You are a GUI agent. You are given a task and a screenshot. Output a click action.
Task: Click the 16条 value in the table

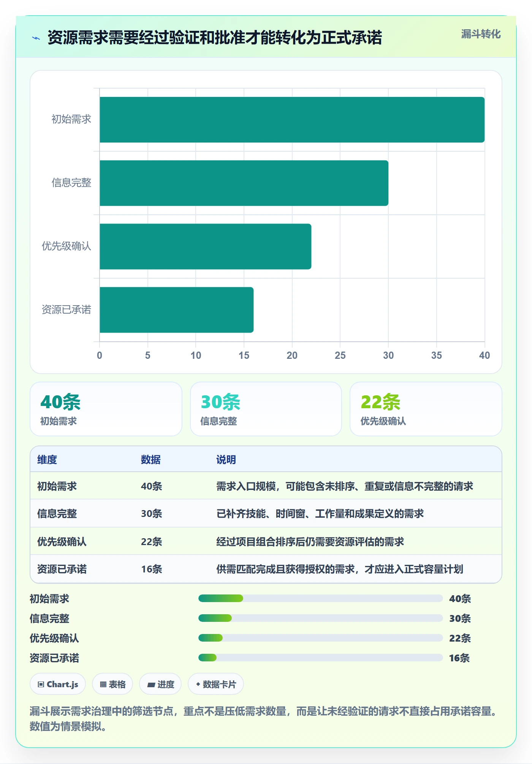(x=152, y=569)
